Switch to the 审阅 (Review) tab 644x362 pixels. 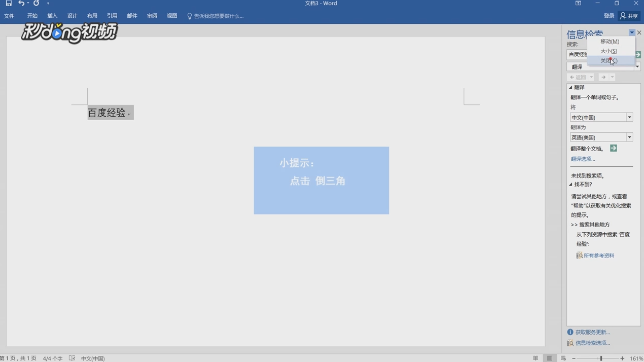pos(152,16)
